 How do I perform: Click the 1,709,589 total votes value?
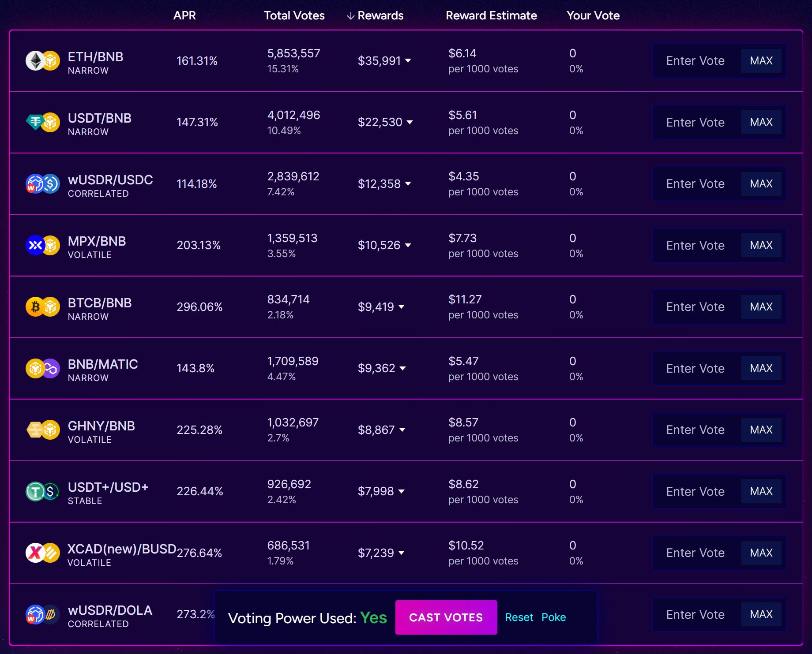point(293,361)
